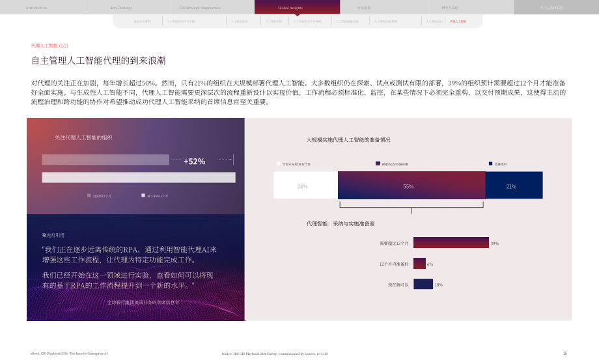Click the 6% value label

coord(430,264)
